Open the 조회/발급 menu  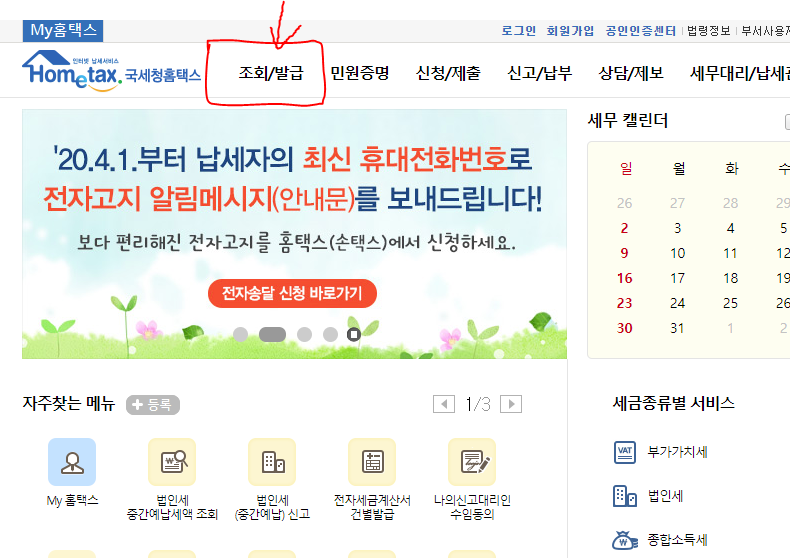[x=271, y=73]
